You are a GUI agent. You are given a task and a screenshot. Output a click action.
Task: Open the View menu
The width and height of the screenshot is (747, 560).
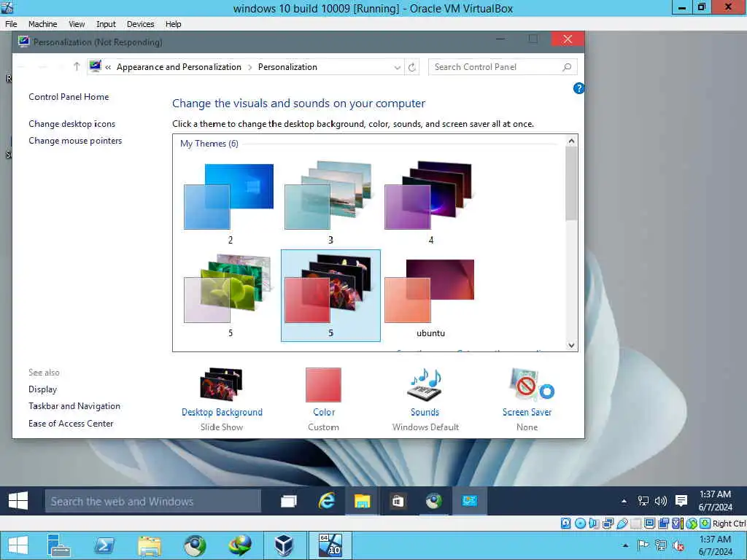click(x=77, y=24)
